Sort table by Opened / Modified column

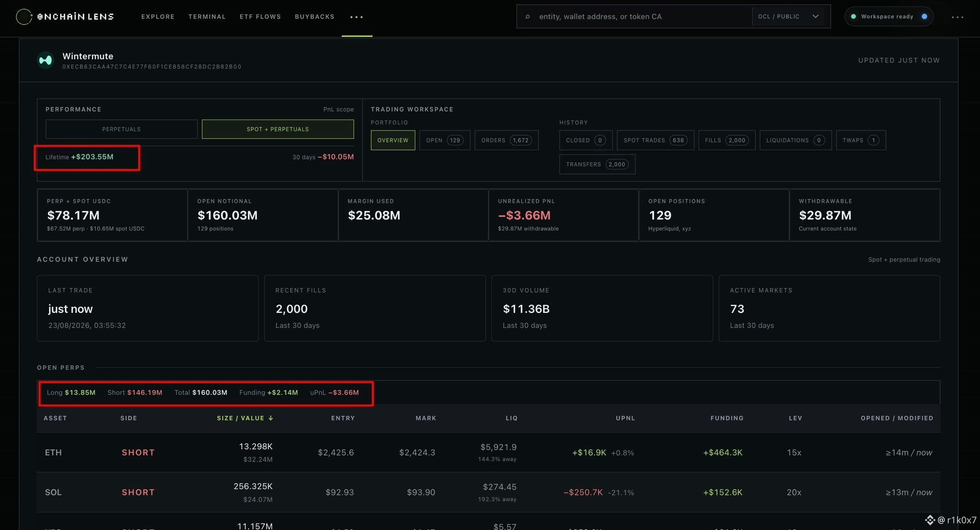pos(897,418)
